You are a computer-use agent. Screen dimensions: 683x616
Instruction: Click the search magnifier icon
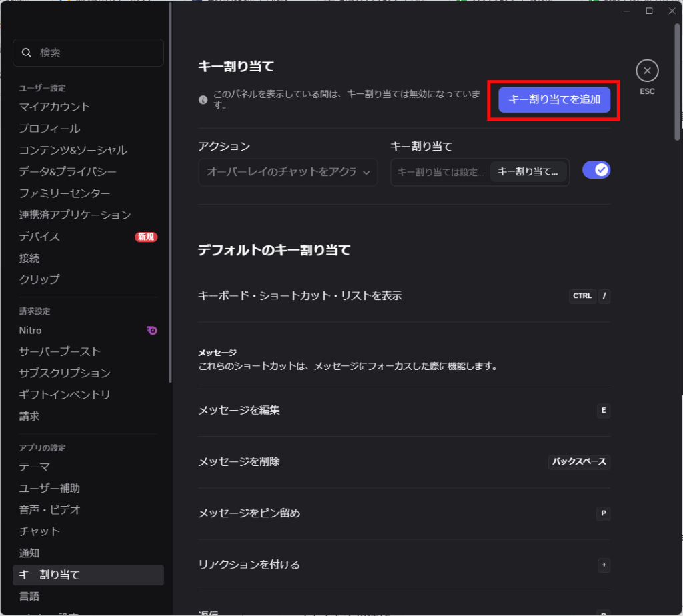pos(27,53)
